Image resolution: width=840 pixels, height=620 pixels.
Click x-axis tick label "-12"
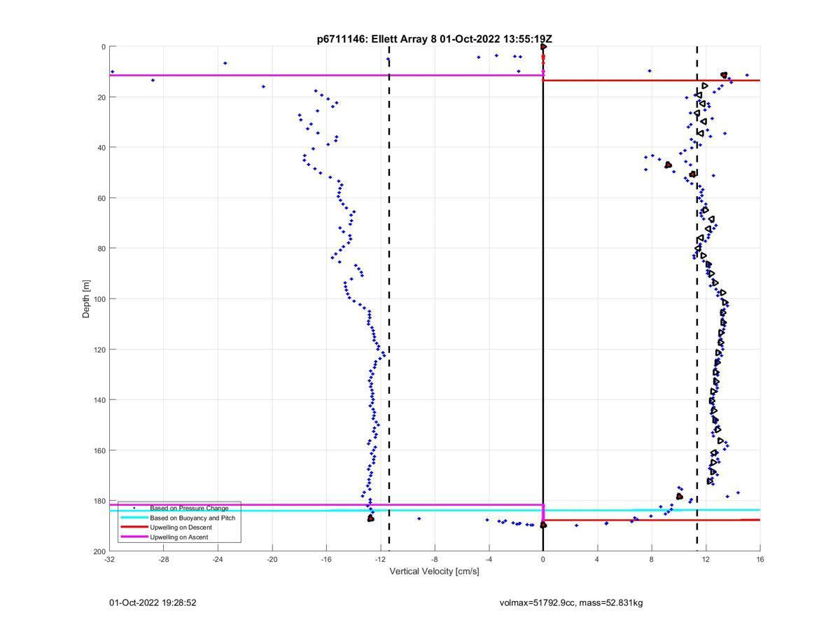[380, 559]
